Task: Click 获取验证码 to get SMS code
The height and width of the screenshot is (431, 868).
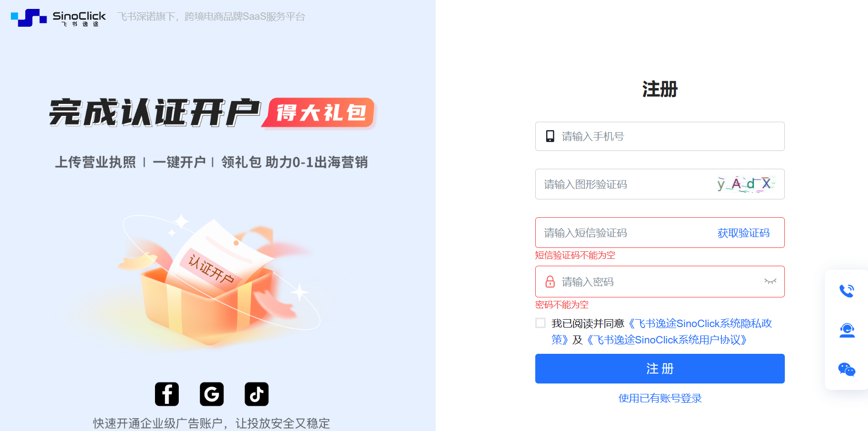Action: (x=744, y=233)
